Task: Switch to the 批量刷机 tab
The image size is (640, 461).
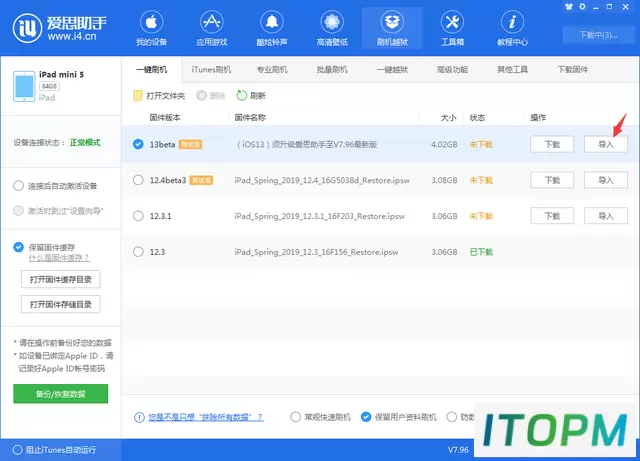Action: coord(332,70)
